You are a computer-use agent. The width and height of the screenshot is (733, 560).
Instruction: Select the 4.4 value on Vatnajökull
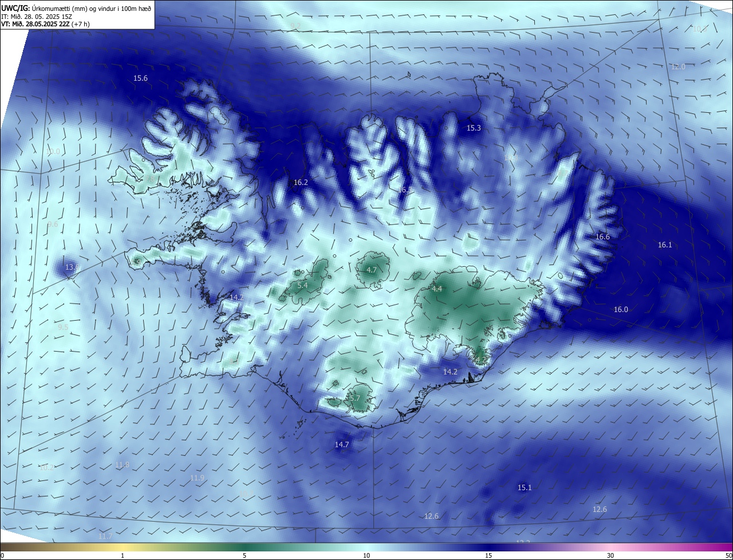pos(437,290)
